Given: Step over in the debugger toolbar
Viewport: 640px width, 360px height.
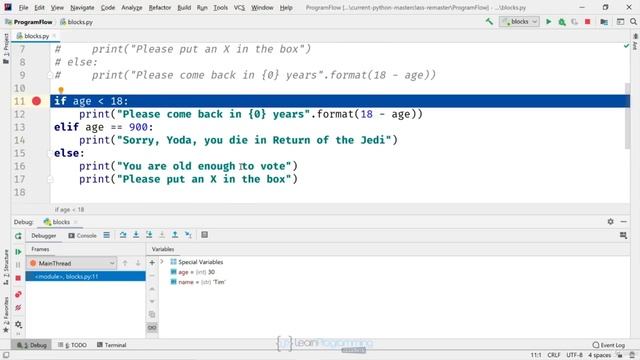Looking at the screenshot, I should [123, 235].
